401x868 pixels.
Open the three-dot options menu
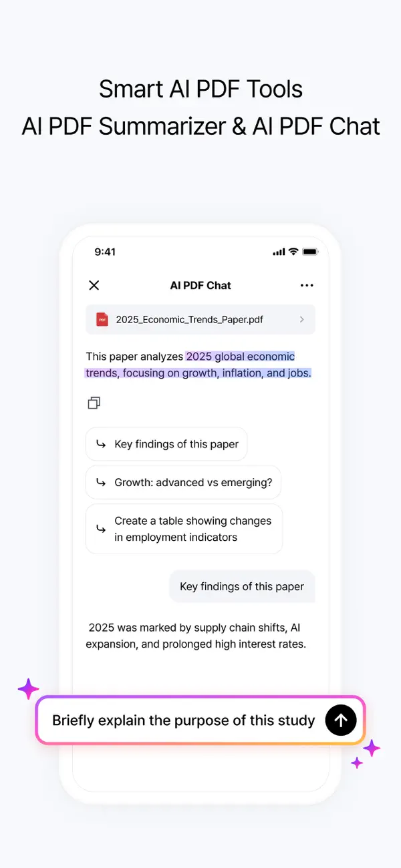coord(307,285)
